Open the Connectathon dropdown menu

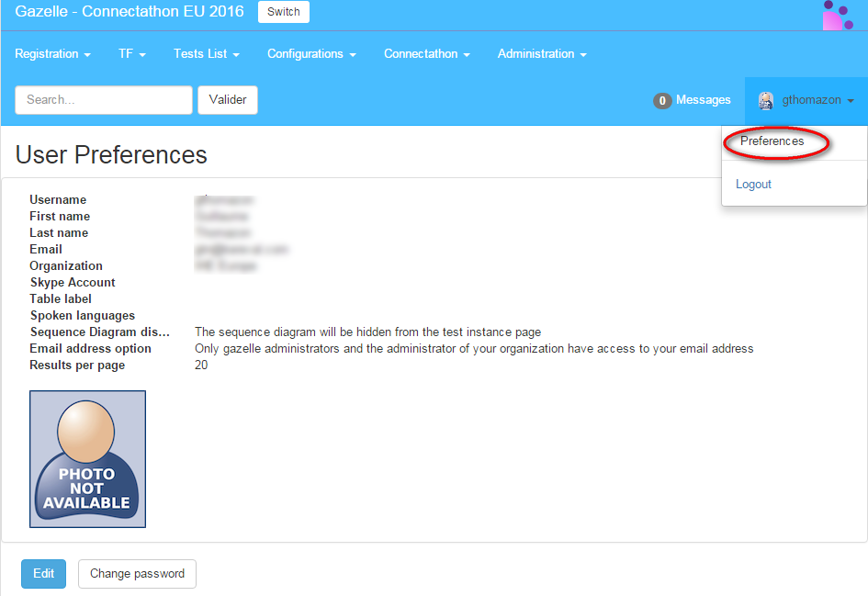click(426, 54)
